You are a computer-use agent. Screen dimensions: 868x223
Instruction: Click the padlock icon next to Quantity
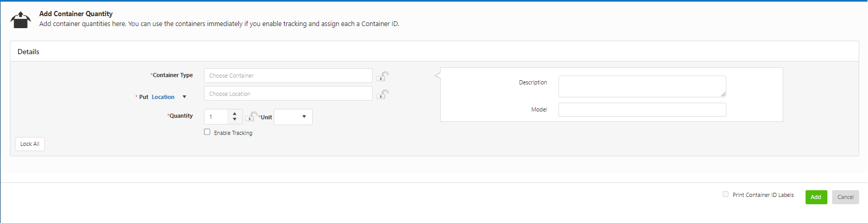pyautogui.click(x=251, y=116)
